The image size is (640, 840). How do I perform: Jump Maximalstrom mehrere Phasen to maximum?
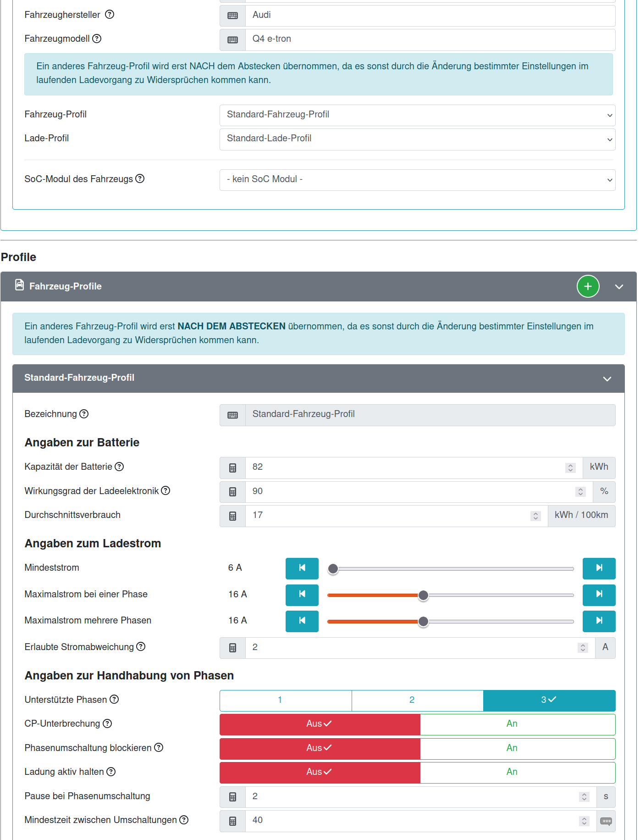[x=599, y=621]
